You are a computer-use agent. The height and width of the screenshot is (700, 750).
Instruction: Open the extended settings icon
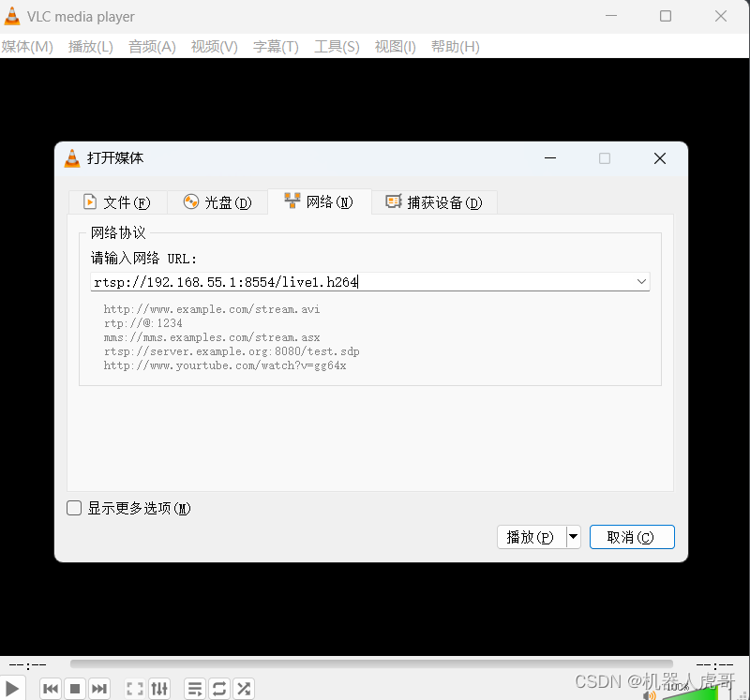[x=158, y=688]
